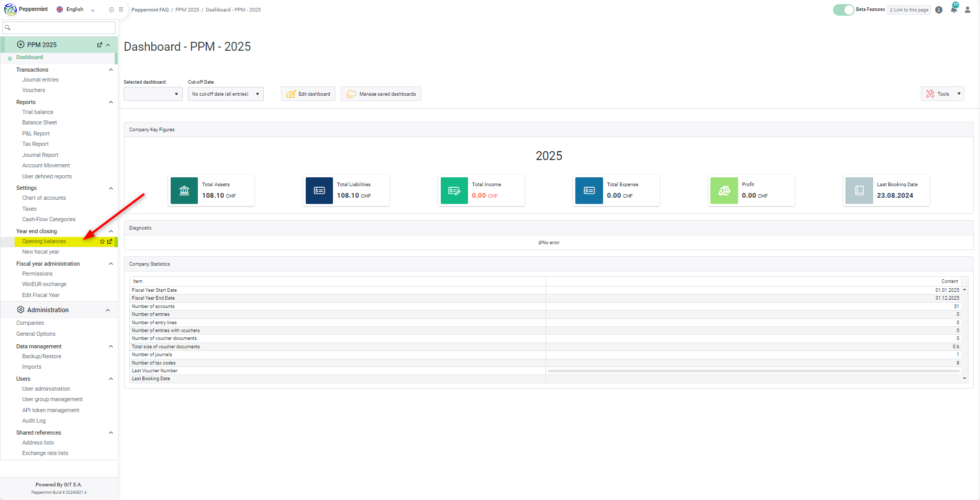Collapse the Fiscal year administration chevron

(110, 264)
